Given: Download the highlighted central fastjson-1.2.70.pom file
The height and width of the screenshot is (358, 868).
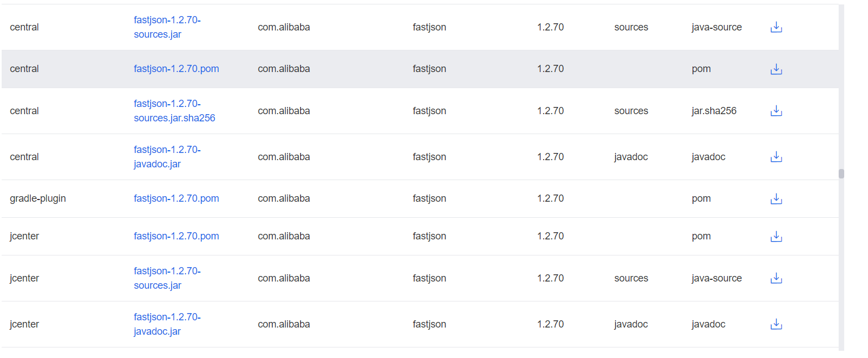Looking at the screenshot, I should [x=776, y=69].
